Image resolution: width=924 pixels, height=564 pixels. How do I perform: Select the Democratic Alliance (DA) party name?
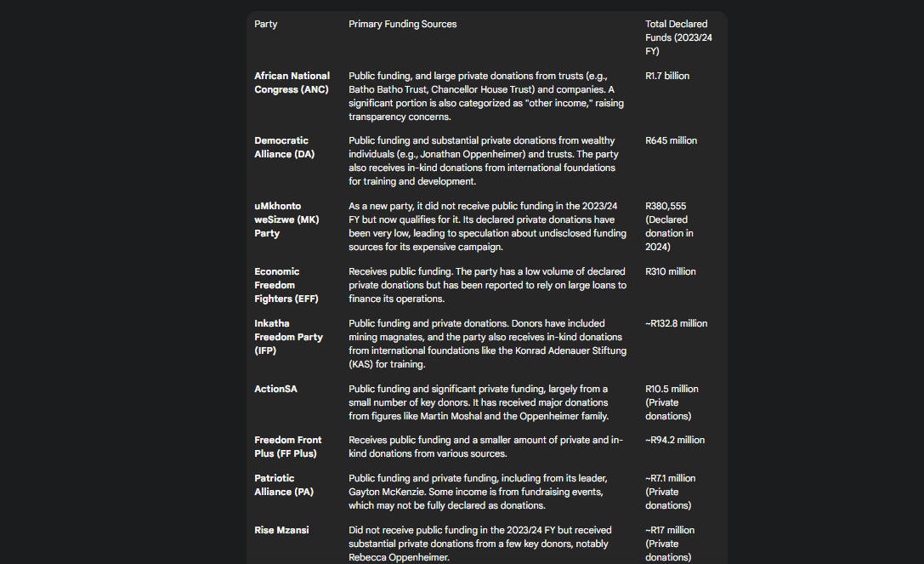point(281,147)
